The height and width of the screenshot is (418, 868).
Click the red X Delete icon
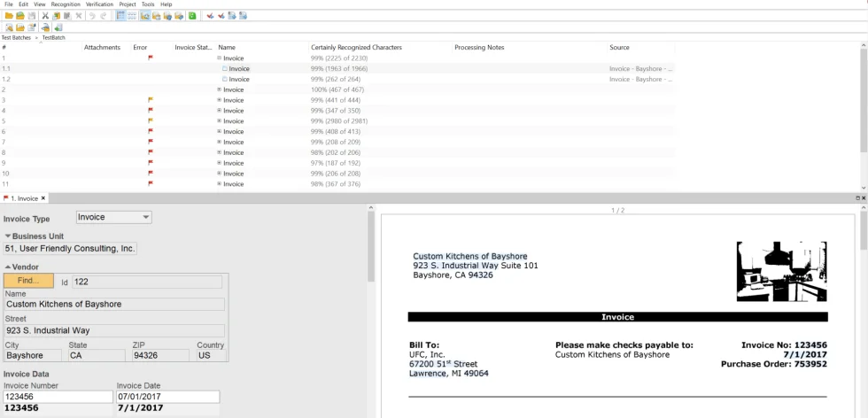click(79, 16)
